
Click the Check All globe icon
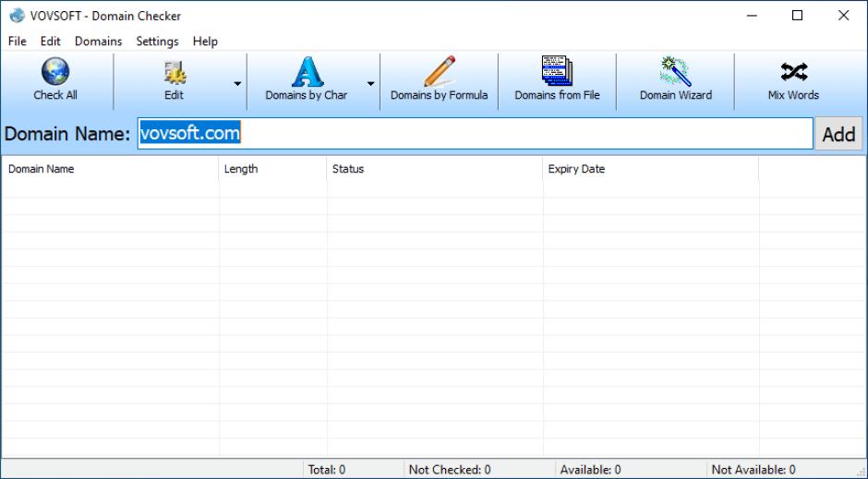[55, 72]
